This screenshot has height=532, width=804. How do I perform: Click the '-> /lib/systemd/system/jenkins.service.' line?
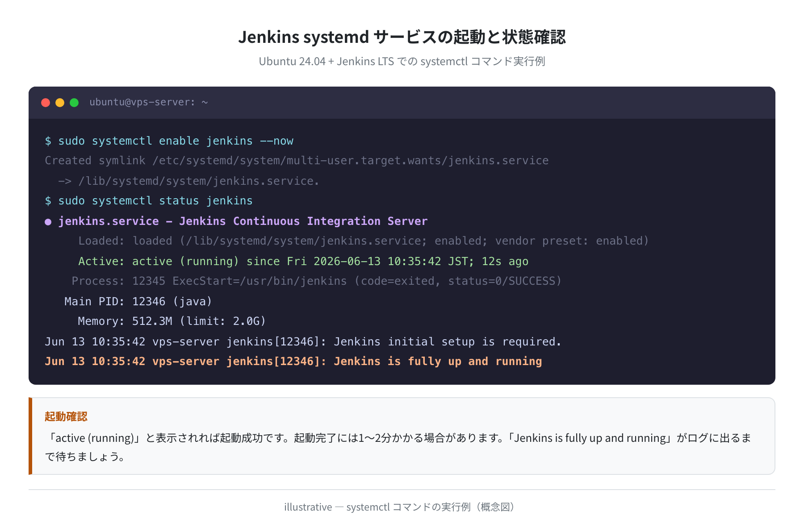(189, 181)
